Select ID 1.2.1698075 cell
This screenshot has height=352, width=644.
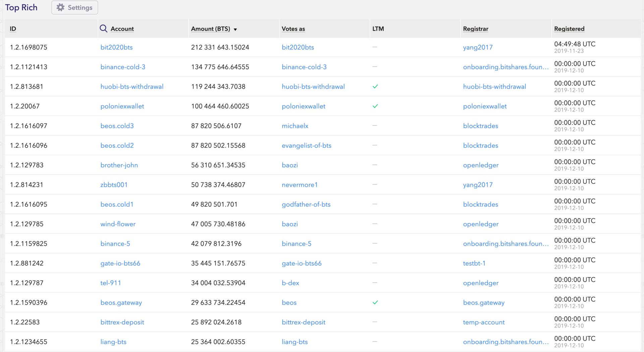tap(29, 47)
